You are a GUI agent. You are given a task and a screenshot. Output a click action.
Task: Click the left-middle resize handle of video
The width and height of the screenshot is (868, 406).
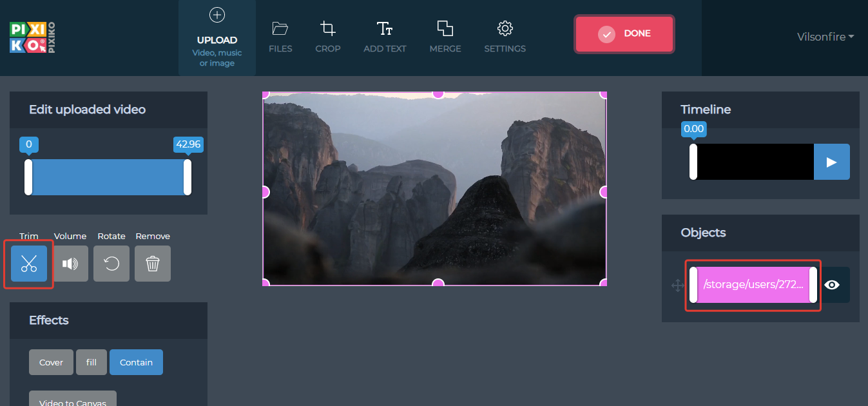264,191
